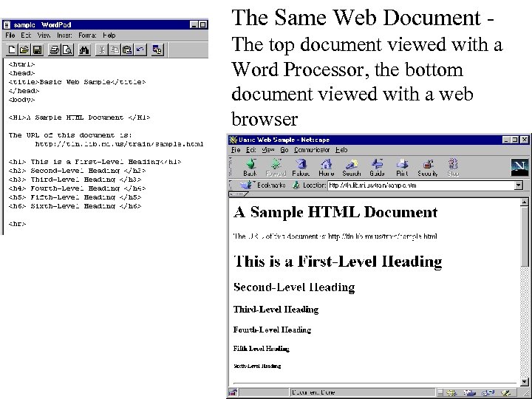Reload the page in Netscape
This screenshot has width=532, height=399.
pos(301,168)
